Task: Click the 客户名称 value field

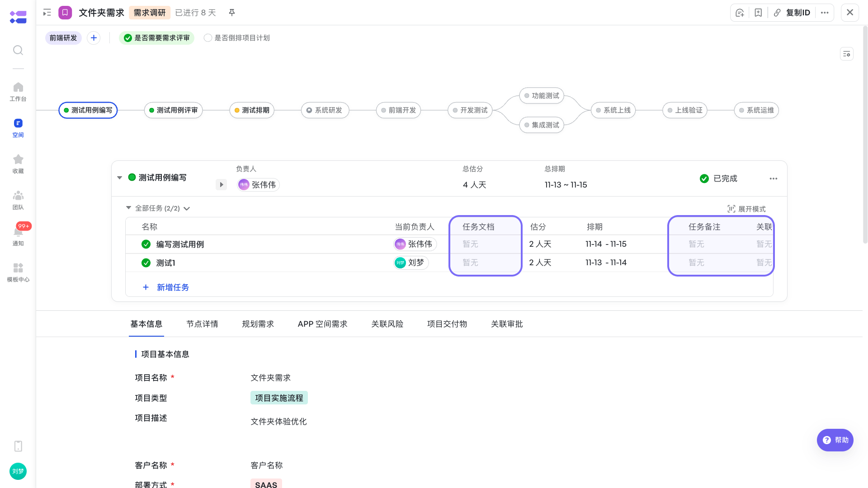Action: coord(267,465)
